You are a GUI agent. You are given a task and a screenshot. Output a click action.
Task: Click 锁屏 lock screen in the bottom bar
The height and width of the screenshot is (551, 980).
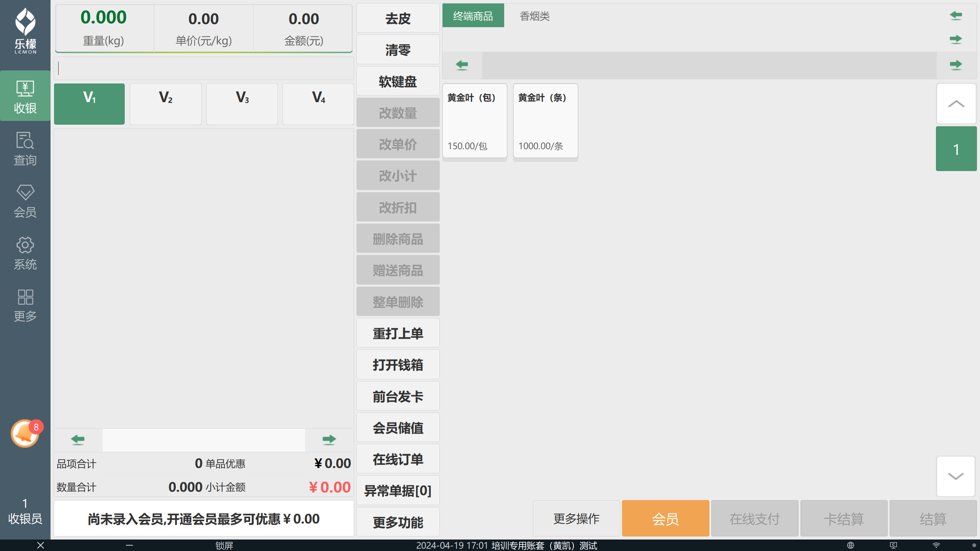[x=224, y=545]
